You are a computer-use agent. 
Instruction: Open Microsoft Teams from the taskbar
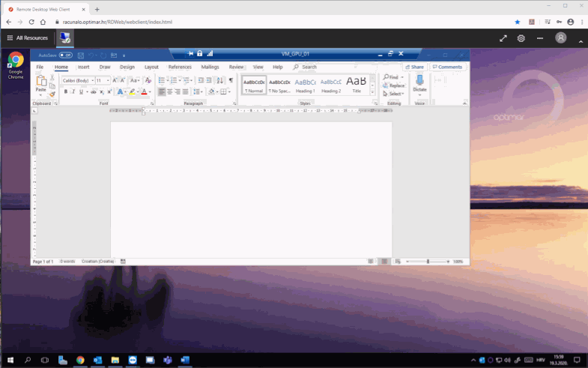click(168, 360)
